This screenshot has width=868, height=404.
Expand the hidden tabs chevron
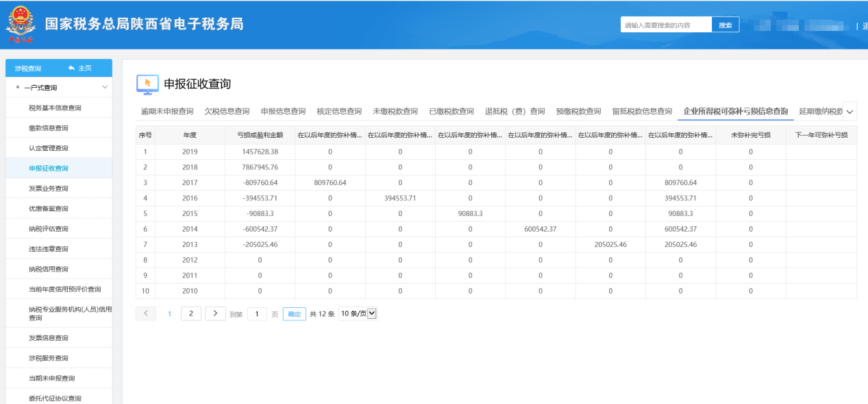pos(850,111)
